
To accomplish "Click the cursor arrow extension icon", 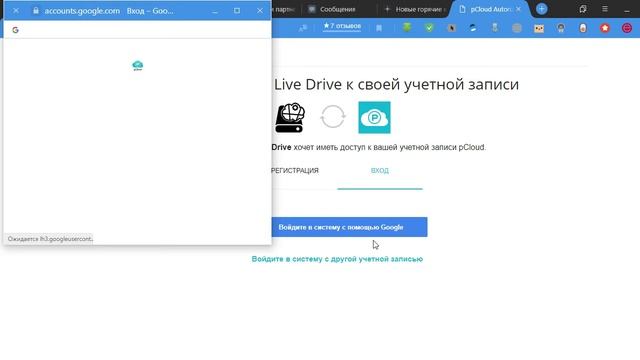I will tap(451, 28).
